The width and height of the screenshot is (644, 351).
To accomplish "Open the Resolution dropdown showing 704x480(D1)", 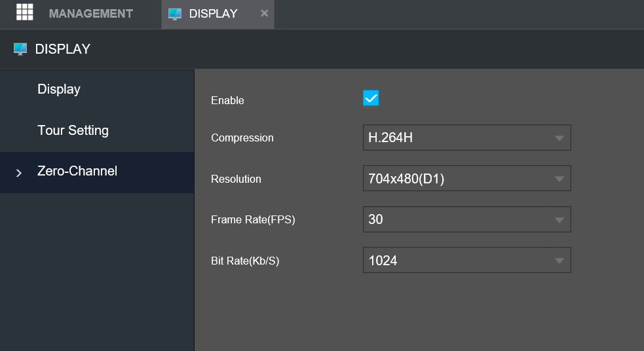I will [x=467, y=178].
